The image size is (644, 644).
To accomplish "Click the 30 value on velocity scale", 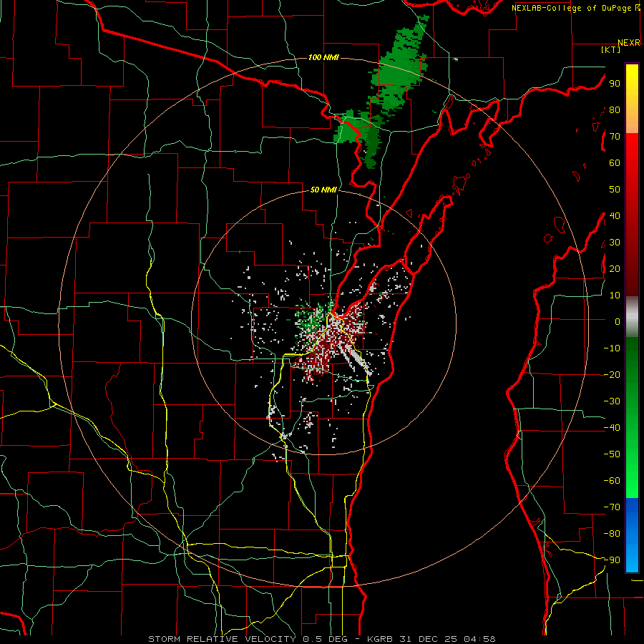I will [615, 243].
